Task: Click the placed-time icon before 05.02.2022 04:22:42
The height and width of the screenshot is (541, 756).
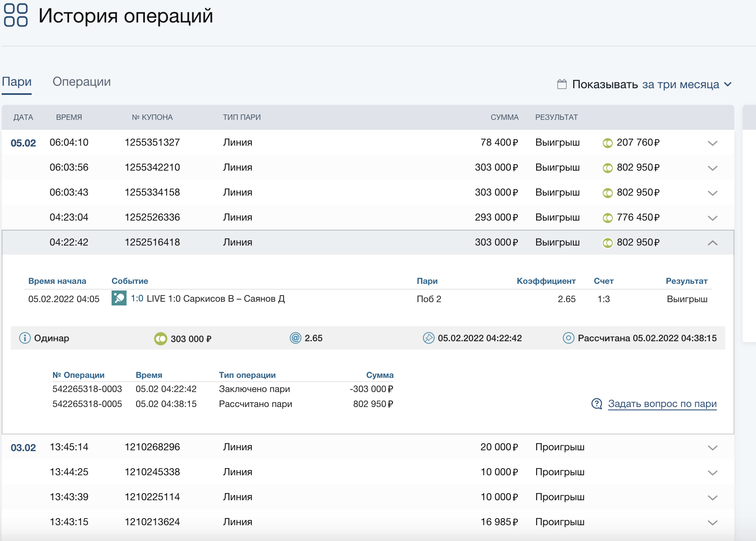Action: click(428, 338)
